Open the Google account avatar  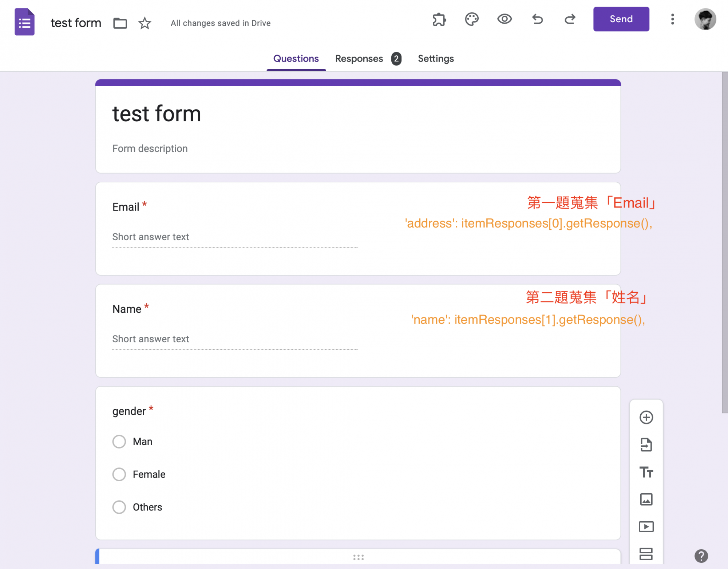[x=705, y=19]
